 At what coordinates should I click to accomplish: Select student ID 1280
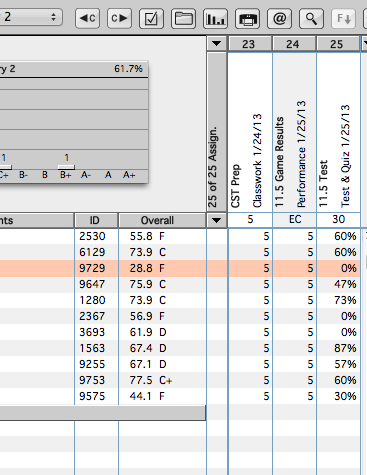[92, 300]
